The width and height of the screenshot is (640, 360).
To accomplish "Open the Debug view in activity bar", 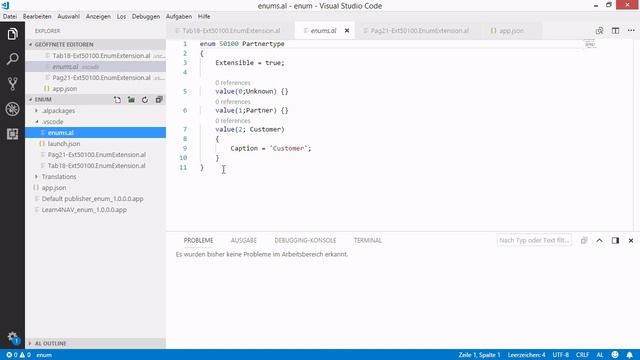I will click(x=12, y=109).
